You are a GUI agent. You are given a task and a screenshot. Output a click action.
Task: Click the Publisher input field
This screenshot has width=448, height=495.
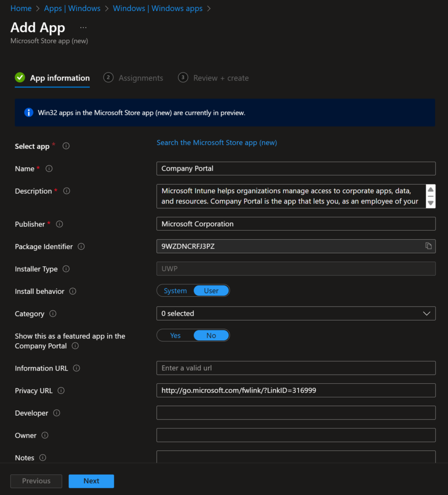(x=296, y=224)
